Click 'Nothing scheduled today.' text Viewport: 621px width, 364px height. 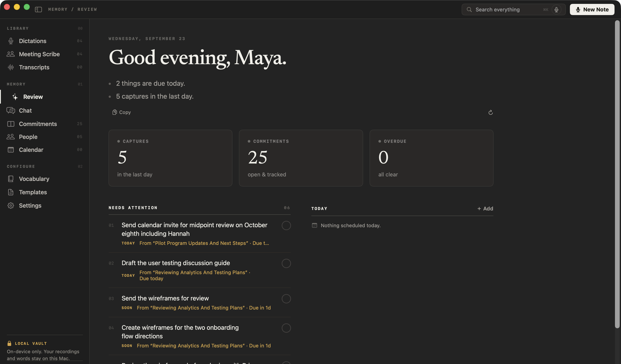pos(350,226)
